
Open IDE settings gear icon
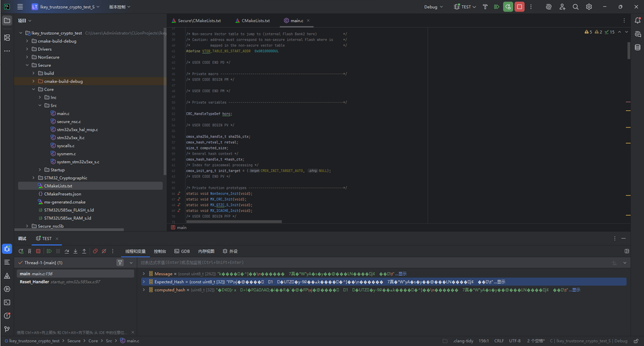tap(589, 7)
